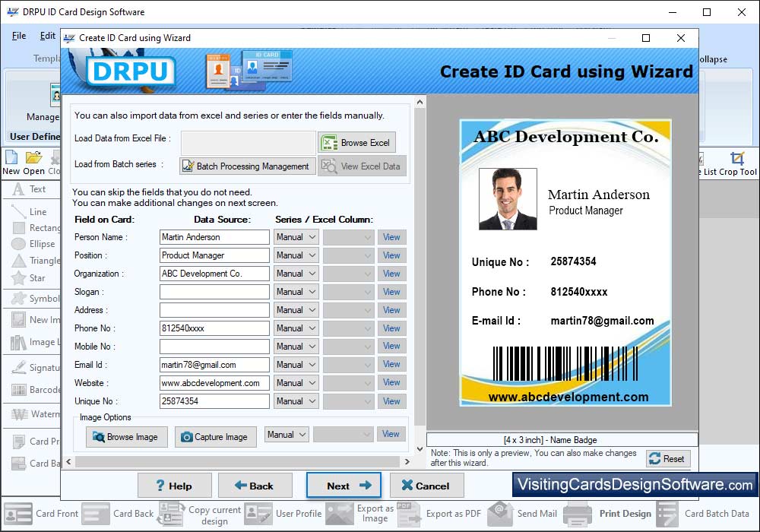Viewport: 760px width, 532px height.
Task: Activate the Crop Tool icon
Action: (737, 163)
